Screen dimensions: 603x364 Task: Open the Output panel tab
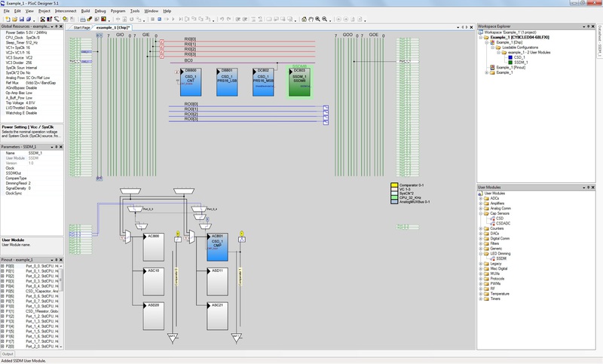pyautogui.click(x=8, y=354)
